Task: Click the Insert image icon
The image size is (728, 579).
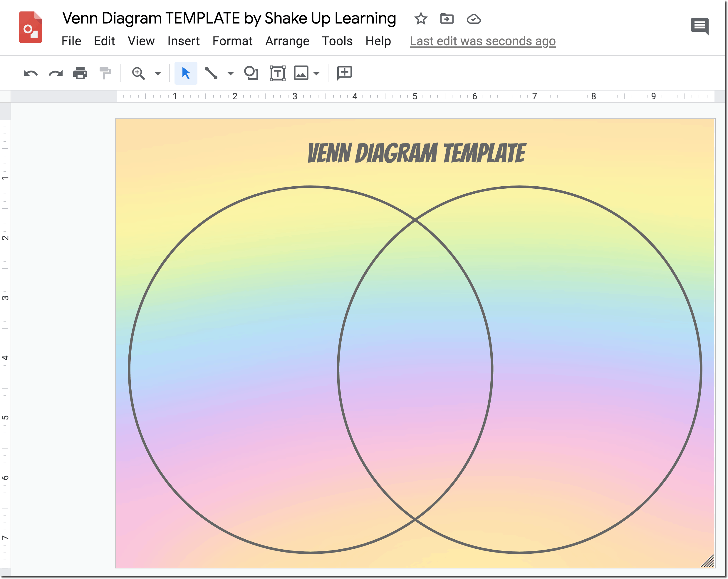Action: pyautogui.click(x=301, y=73)
